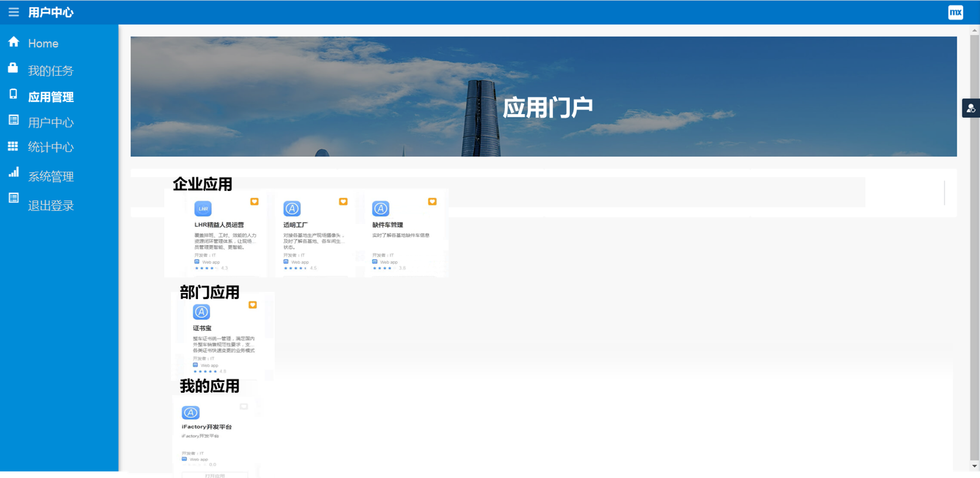The width and height of the screenshot is (980, 478).
Task: Click the 应用管理 tablet icon
Action: pyautogui.click(x=13, y=94)
